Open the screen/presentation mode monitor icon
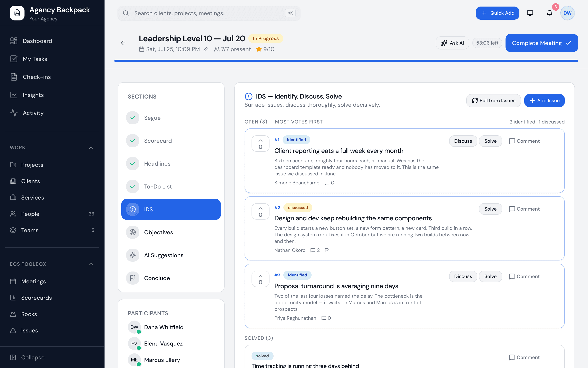The image size is (588, 368). pos(530,13)
